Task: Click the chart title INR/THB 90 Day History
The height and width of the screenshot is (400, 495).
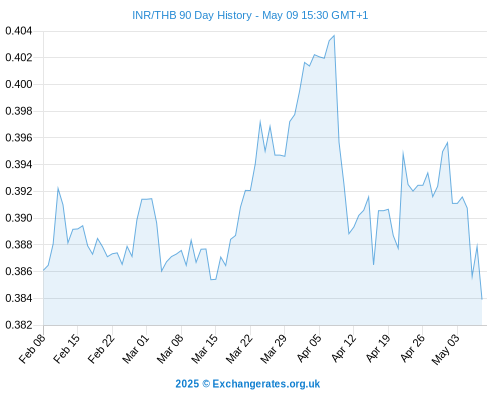Action: (250, 15)
